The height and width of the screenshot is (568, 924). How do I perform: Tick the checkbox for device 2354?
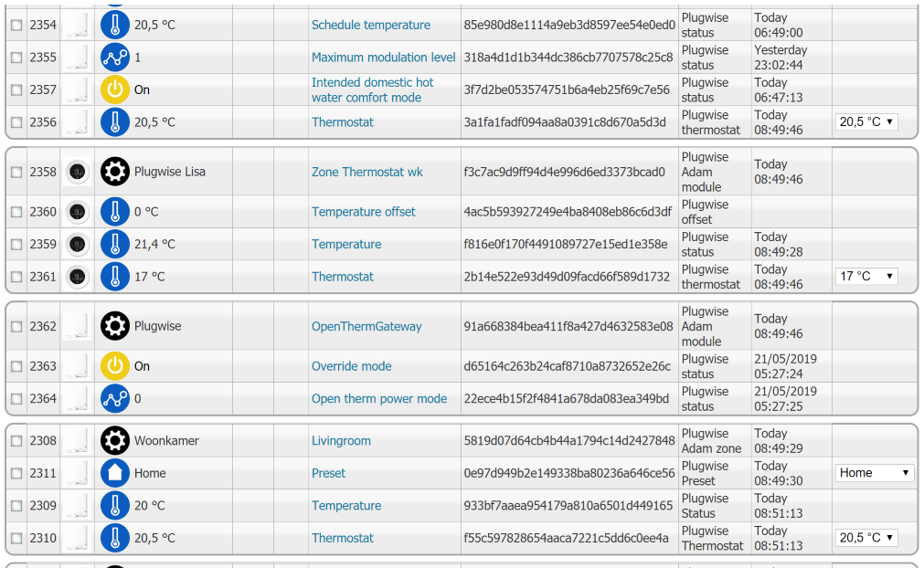(16, 25)
